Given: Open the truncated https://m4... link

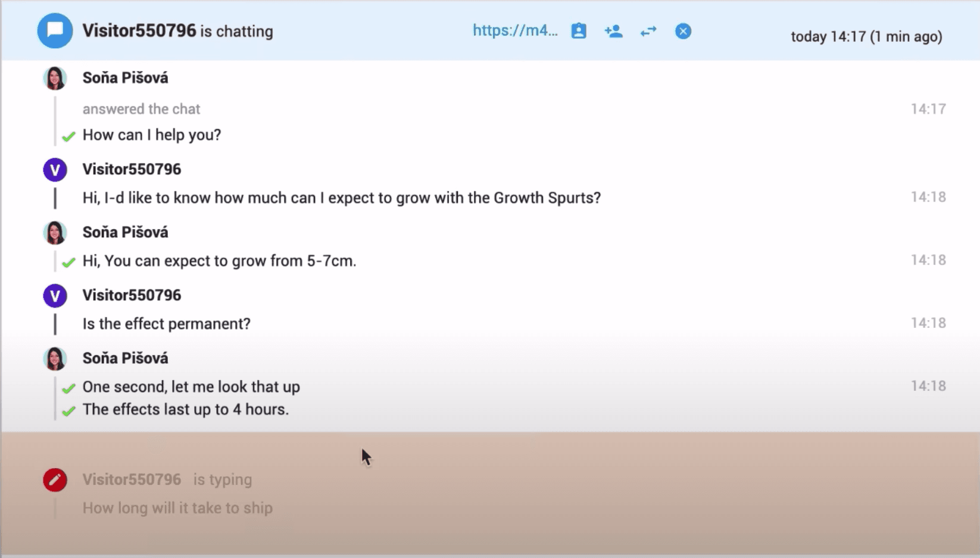Looking at the screenshot, I should 514,31.
